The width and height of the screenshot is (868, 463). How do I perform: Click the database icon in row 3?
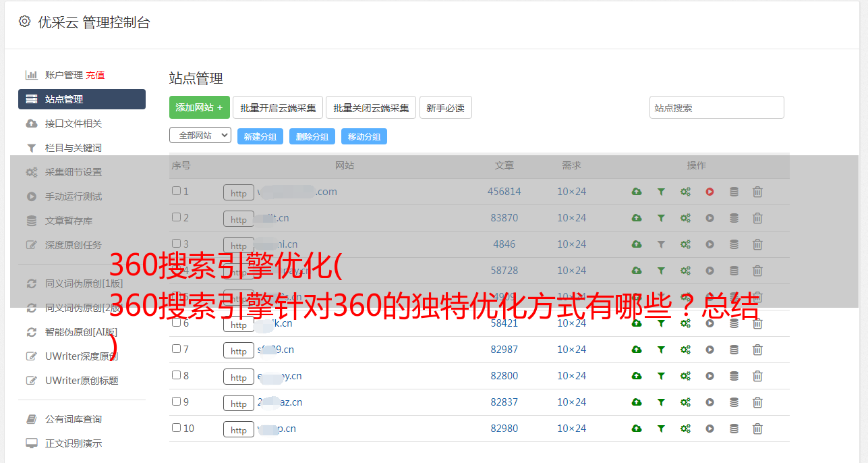734,244
